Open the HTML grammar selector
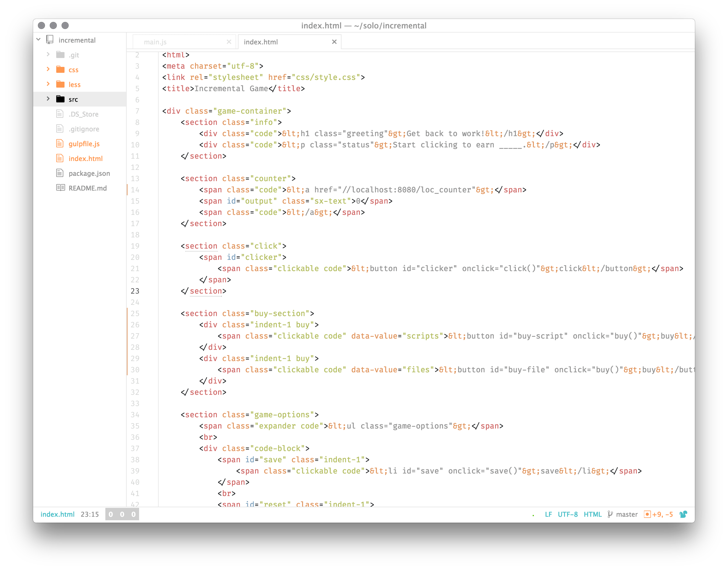Image resolution: width=728 pixels, height=570 pixels. tap(592, 514)
